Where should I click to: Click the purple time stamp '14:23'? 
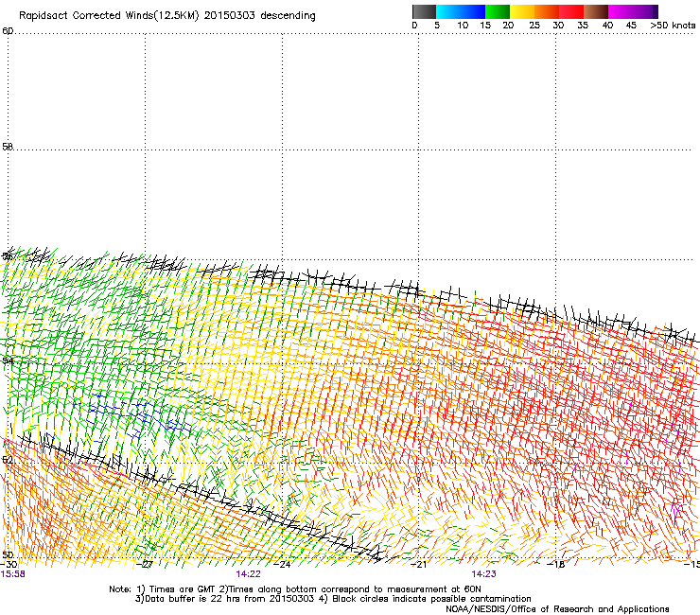point(484,574)
